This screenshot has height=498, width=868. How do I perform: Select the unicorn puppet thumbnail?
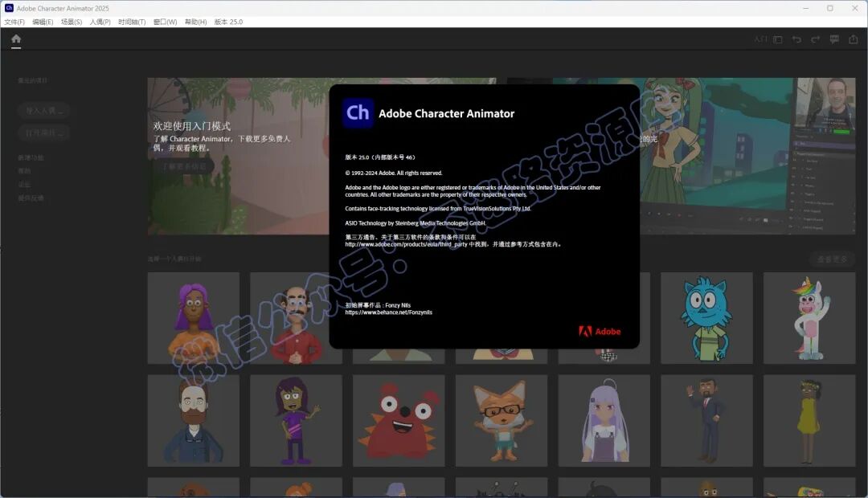(x=809, y=317)
